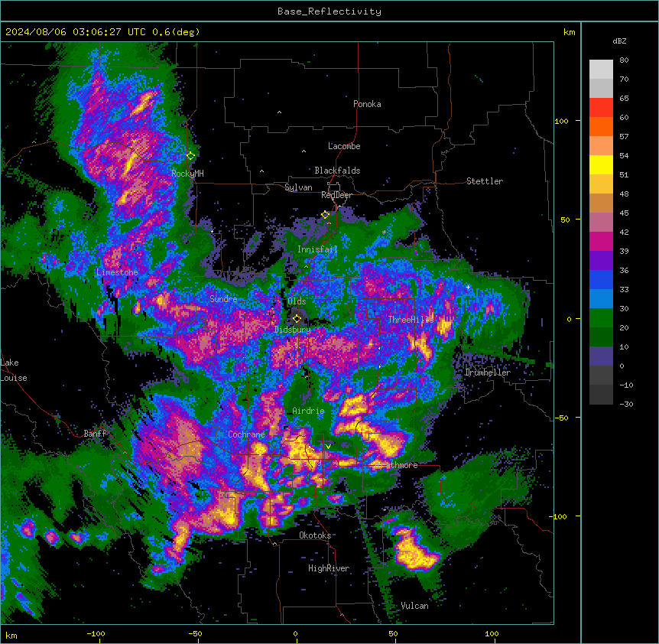
Task: Click the yellow diamond marker near RockyMH
Action: coord(190,156)
